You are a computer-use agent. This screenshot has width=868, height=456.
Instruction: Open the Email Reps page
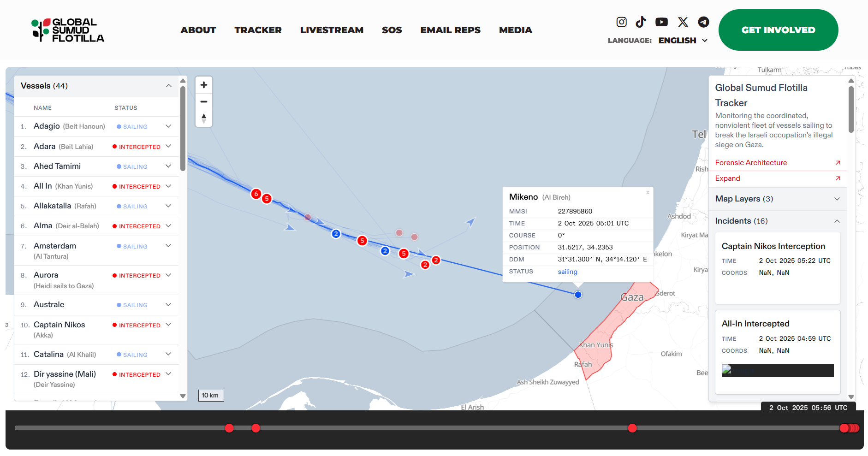[x=451, y=30]
